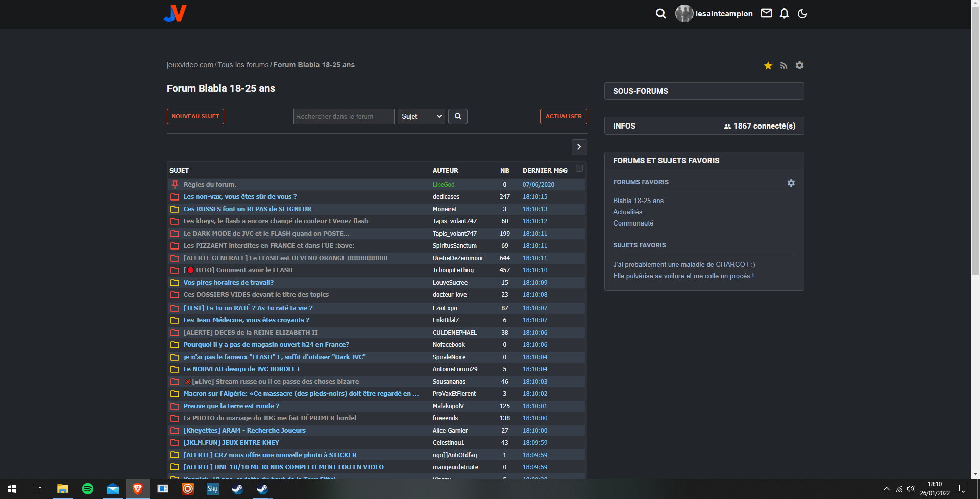Open the Sujet search type dropdown
The height and width of the screenshot is (499, 980).
[421, 116]
